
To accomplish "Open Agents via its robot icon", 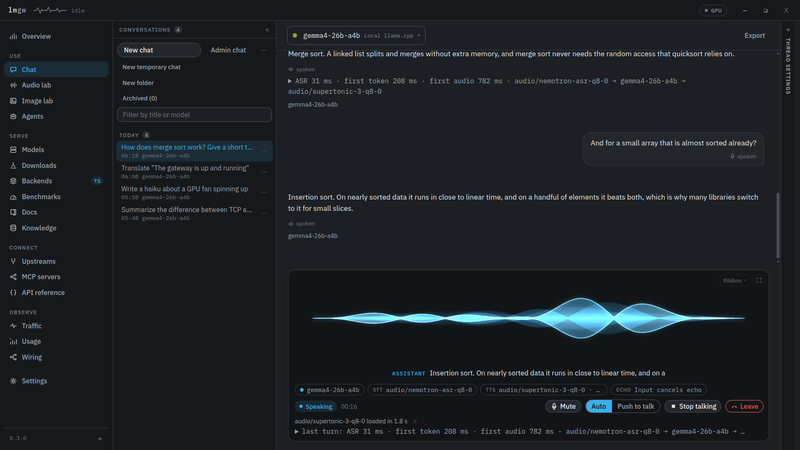I will pyautogui.click(x=13, y=116).
